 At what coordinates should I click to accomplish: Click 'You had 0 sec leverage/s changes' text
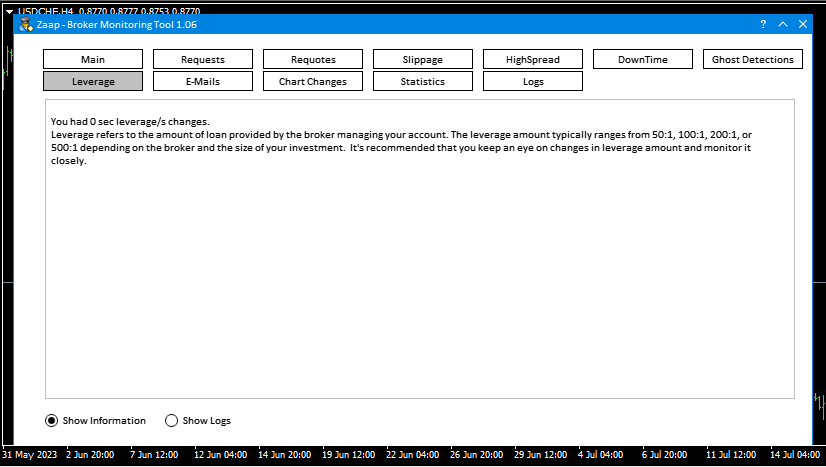click(x=130, y=122)
